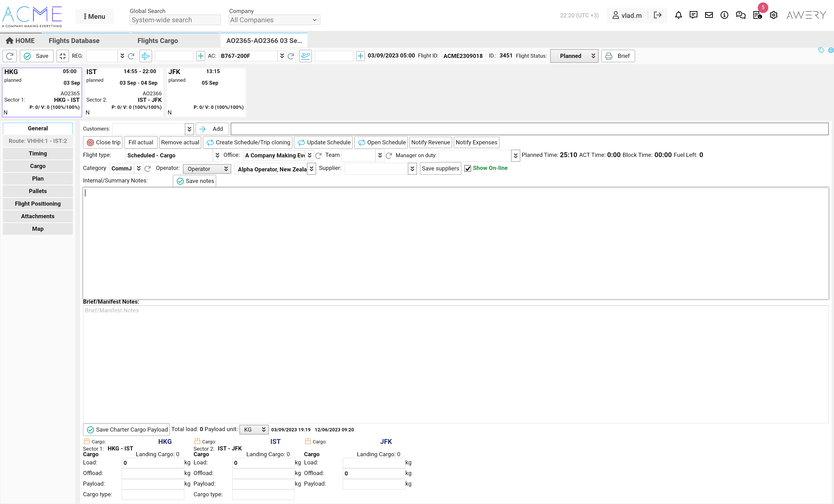This screenshot has width=834, height=504.
Task: Click the Brief print button
Action: [x=618, y=56]
